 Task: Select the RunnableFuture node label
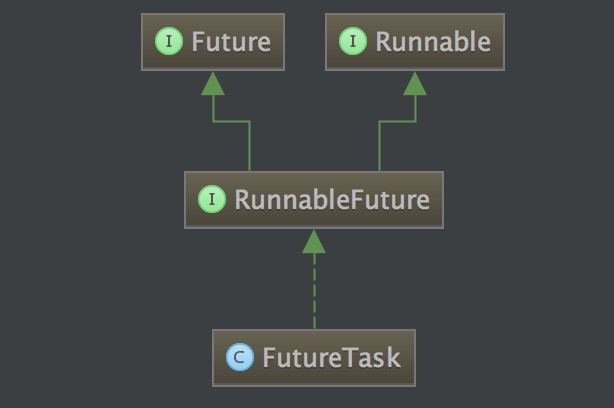[331, 199]
